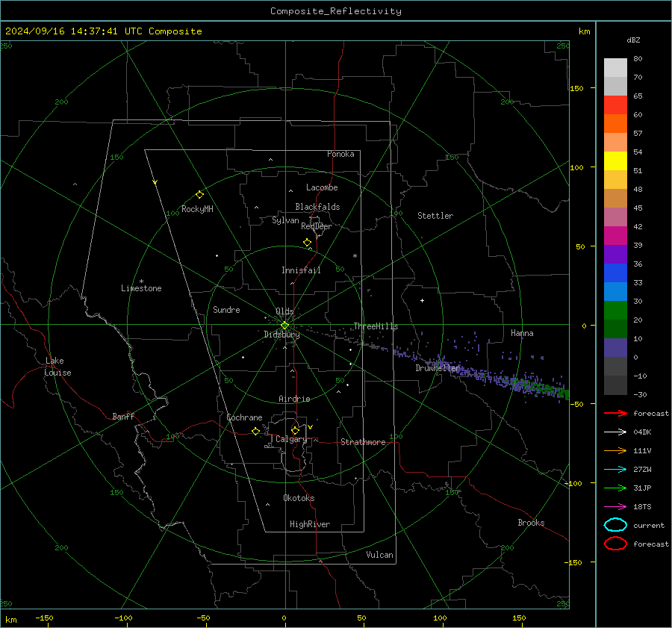Click the Strathmore label
Image resolution: width=672 pixels, height=628 pixels.
pyautogui.click(x=363, y=442)
